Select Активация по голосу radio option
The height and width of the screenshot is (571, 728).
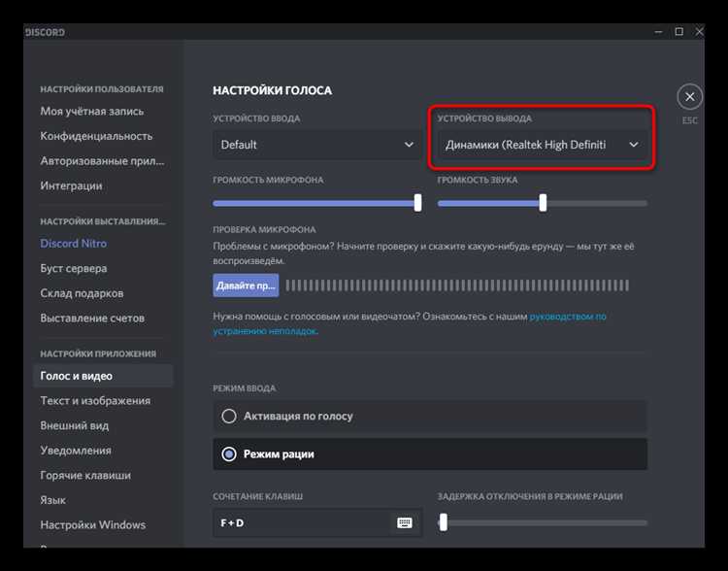(430, 416)
